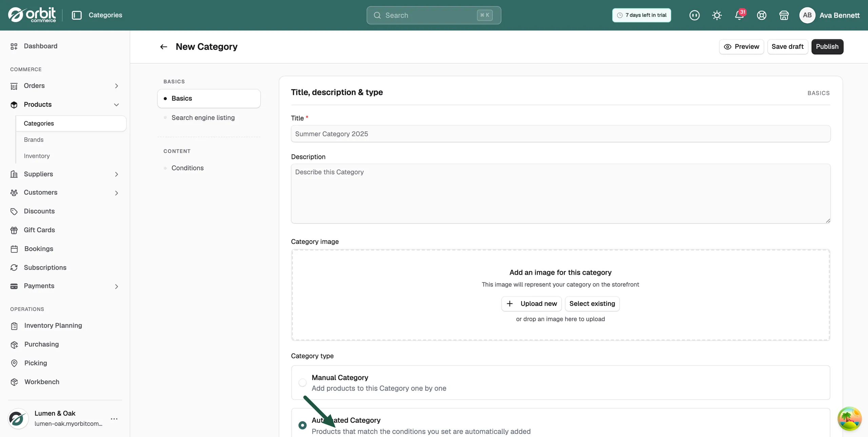
Task: Click the AB user avatar
Action: click(807, 15)
